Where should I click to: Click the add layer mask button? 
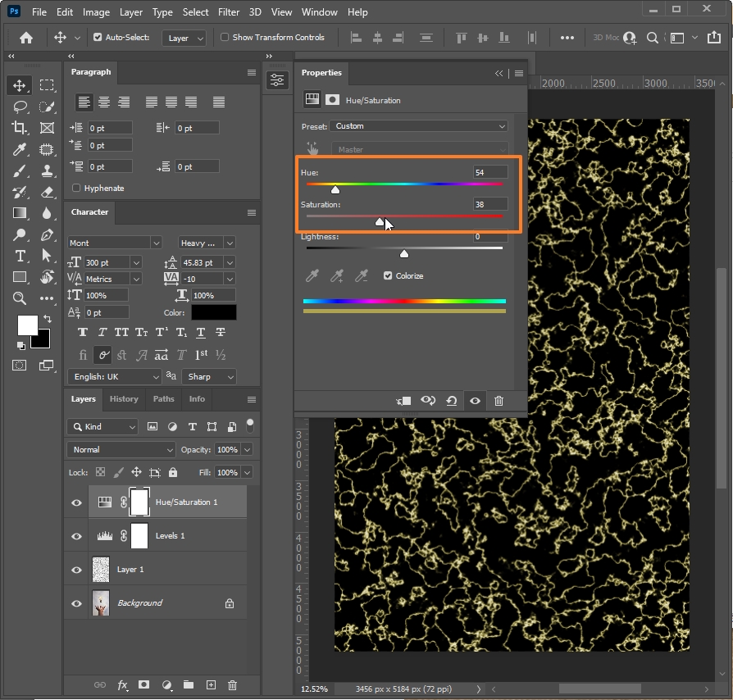144,685
